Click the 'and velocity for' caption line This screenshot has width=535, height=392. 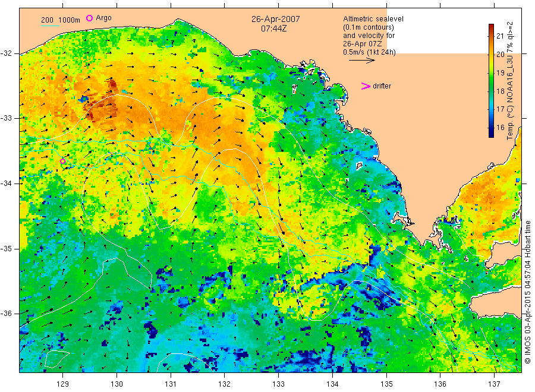pyautogui.click(x=369, y=36)
